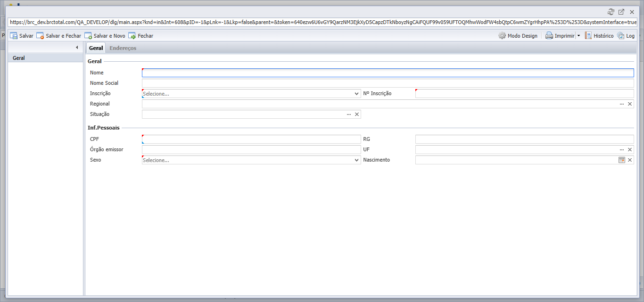Open the Histórico panel
This screenshot has height=302, width=644.
point(599,36)
